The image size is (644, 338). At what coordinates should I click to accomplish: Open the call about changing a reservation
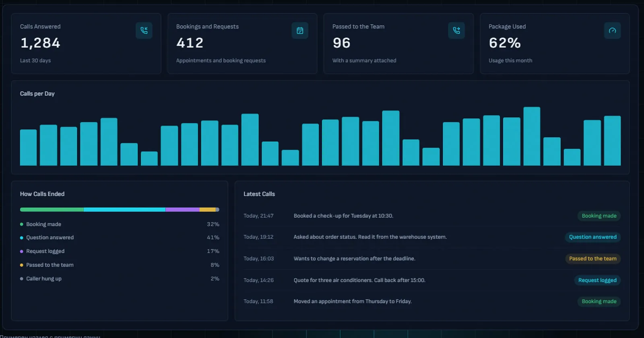[432, 259]
